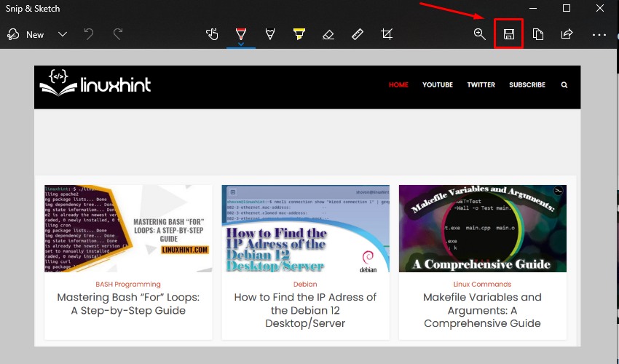Select the Eraser tool
The width and height of the screenshot is (619, 364).
(x=328, y=34)
